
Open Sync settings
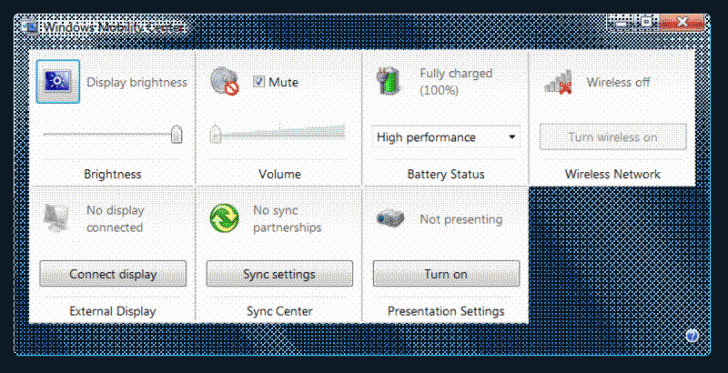(279, 274)
